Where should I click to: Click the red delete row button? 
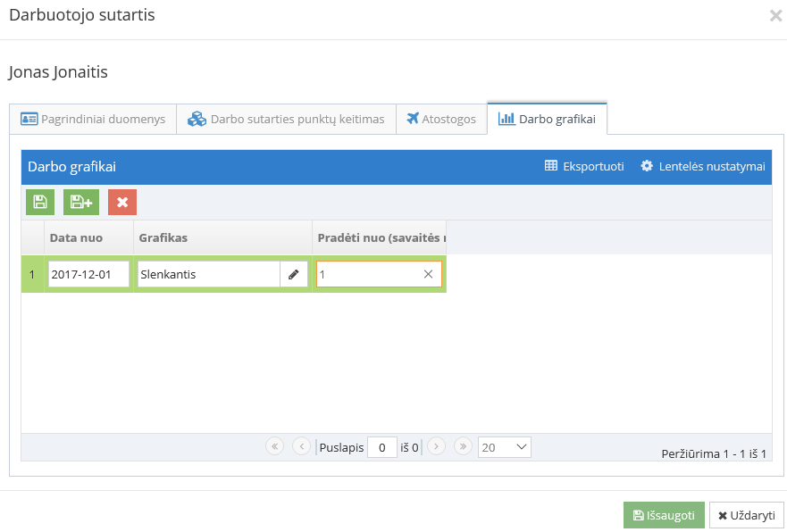pos(122,203)
